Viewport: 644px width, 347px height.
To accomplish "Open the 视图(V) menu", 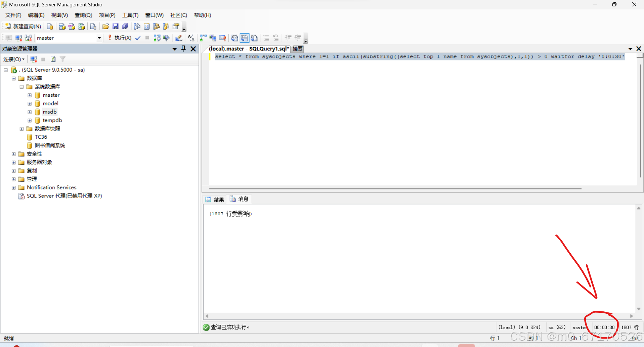I will click(x=59, y=15).
